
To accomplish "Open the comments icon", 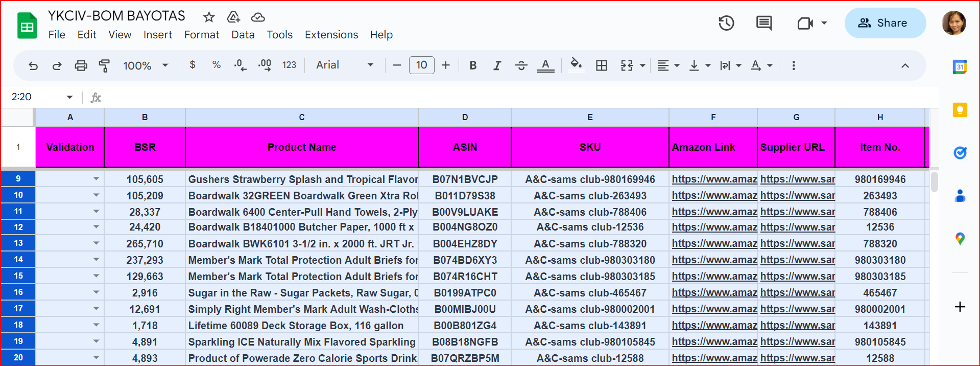I will coord(764,23).
